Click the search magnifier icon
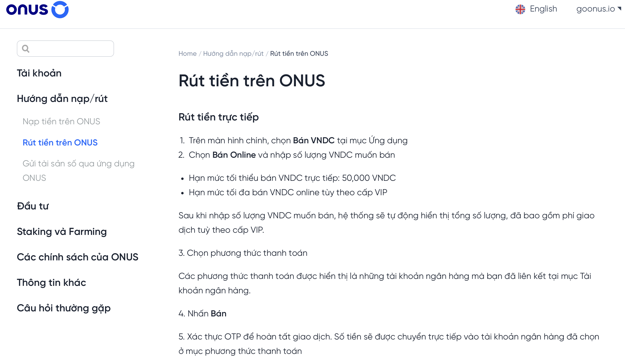625x364 pixels. tap(26, 49)
